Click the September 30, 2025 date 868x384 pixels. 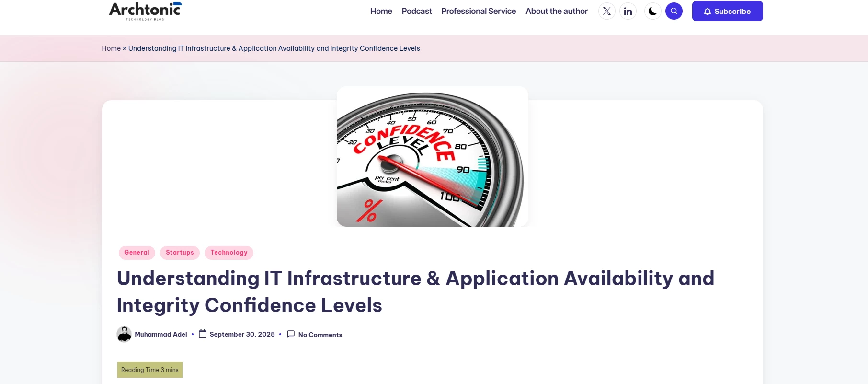click(242, 335)
